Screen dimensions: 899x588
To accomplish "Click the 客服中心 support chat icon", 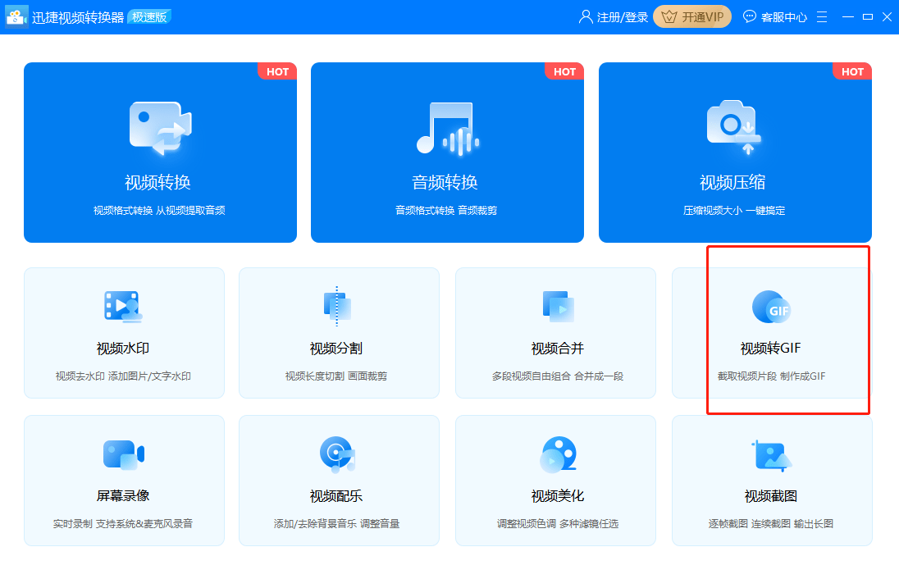I will click(749, 16).
